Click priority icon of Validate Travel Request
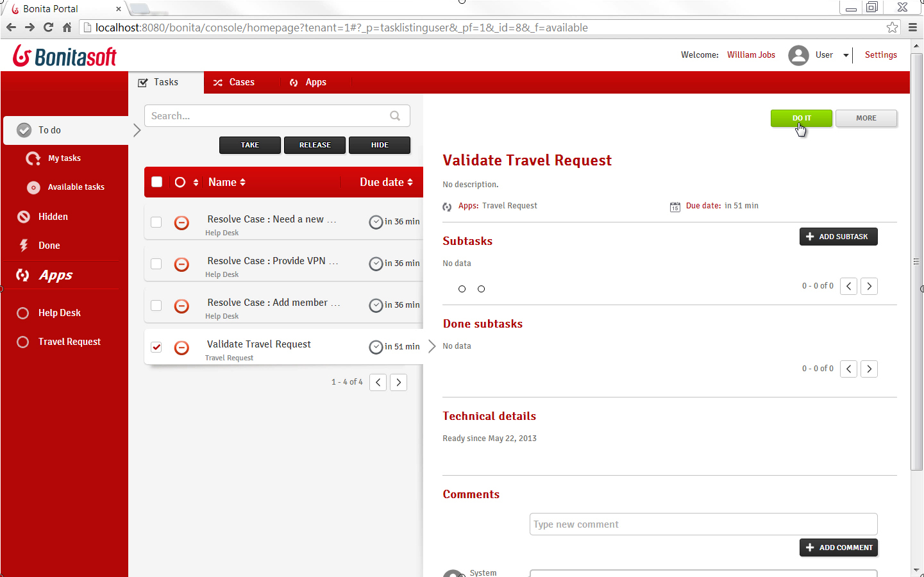Screen dimensions: 924x577 (x=182, y=347)
